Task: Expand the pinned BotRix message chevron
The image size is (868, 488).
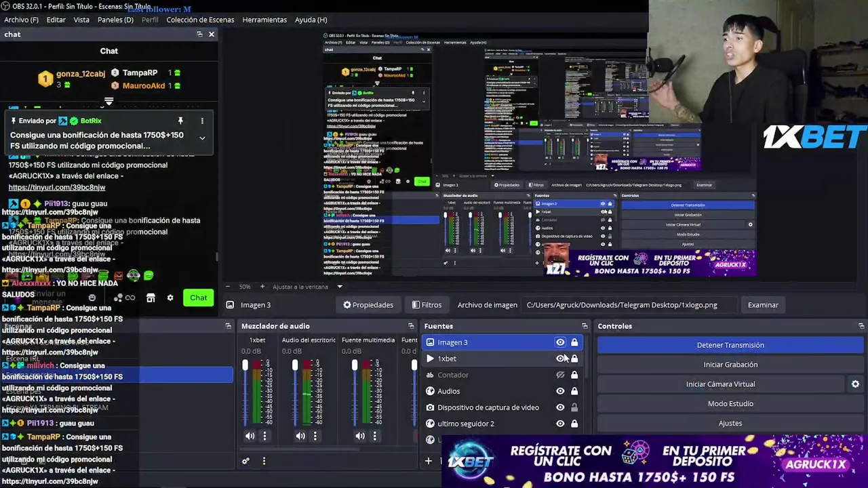Action: [202, 138]
